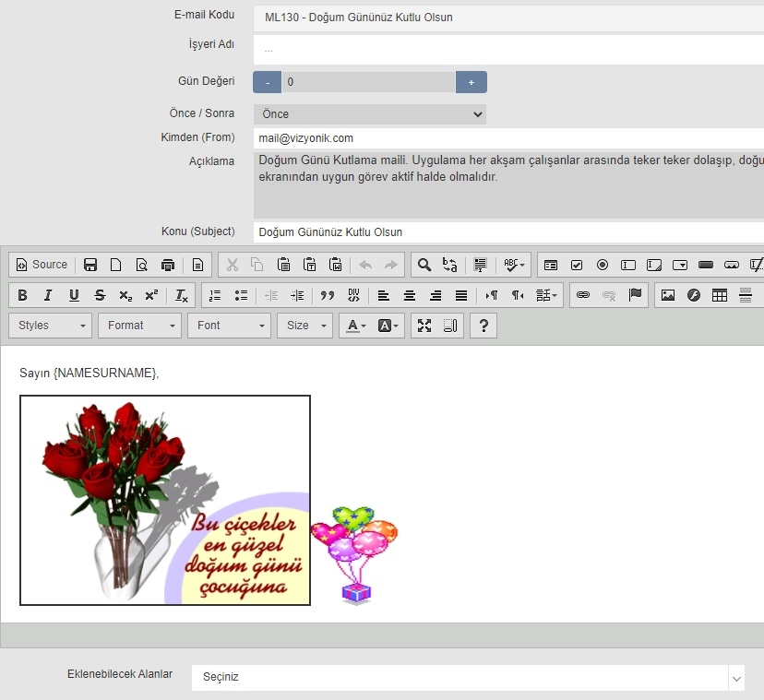Open the spell check ABC dropdown
Image resolution: width=764 pixels, height=700 pixels.
click(514, 265)
